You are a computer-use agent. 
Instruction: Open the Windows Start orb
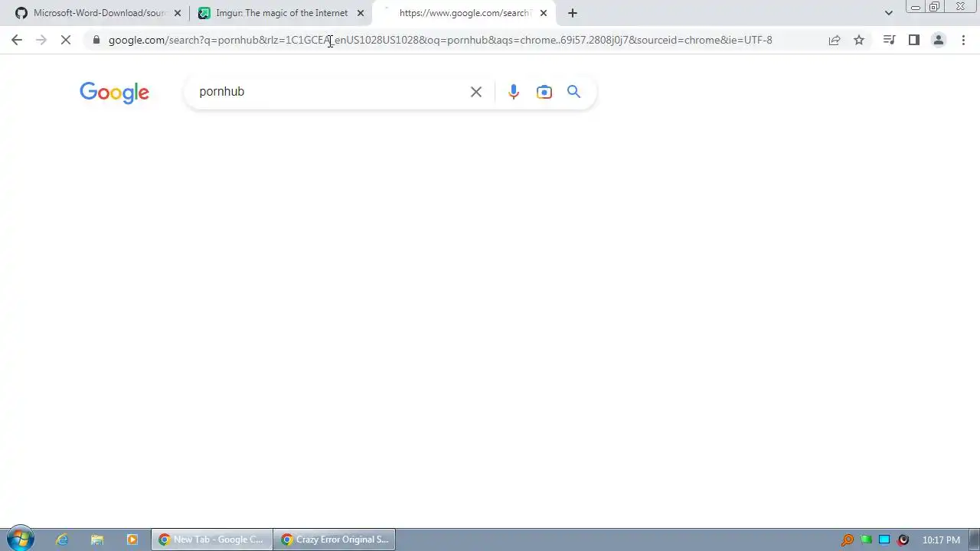click(x=20, y=539)
